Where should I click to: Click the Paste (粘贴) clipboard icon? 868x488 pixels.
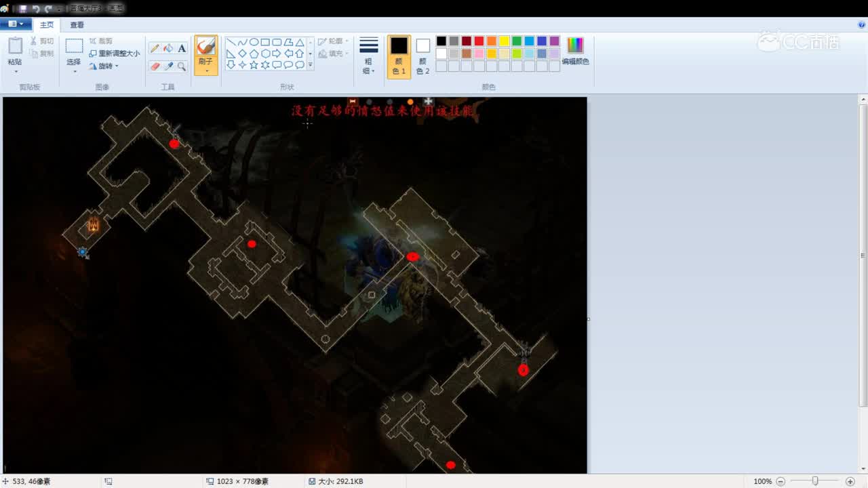pyautogui.click(x=15, y=46)
